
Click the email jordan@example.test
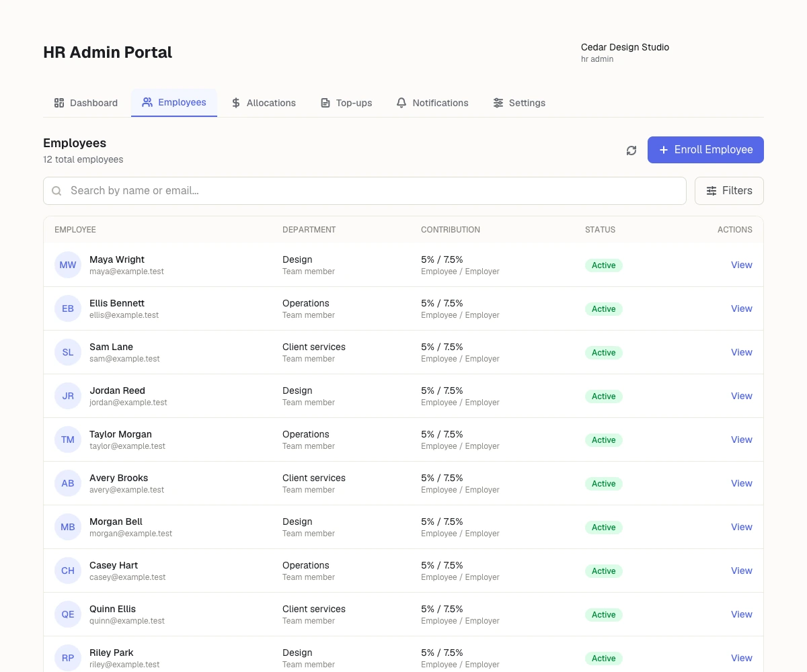click(128, 403)
